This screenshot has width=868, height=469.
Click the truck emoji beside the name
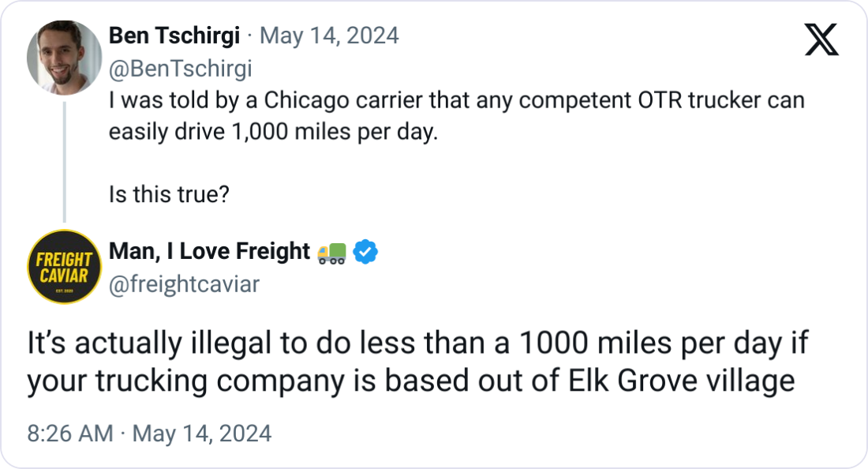pos(331,251)
